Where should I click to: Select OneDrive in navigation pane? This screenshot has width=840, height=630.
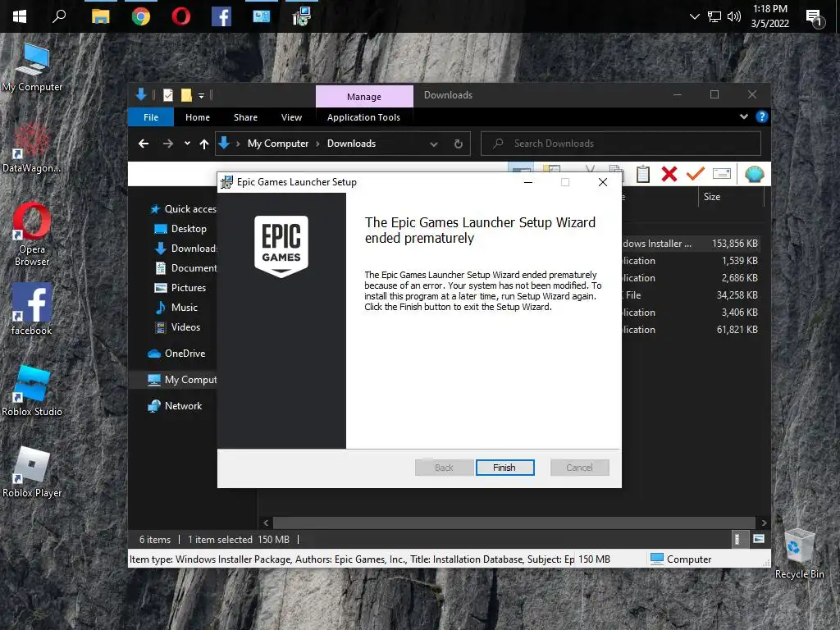pos(176,354)
